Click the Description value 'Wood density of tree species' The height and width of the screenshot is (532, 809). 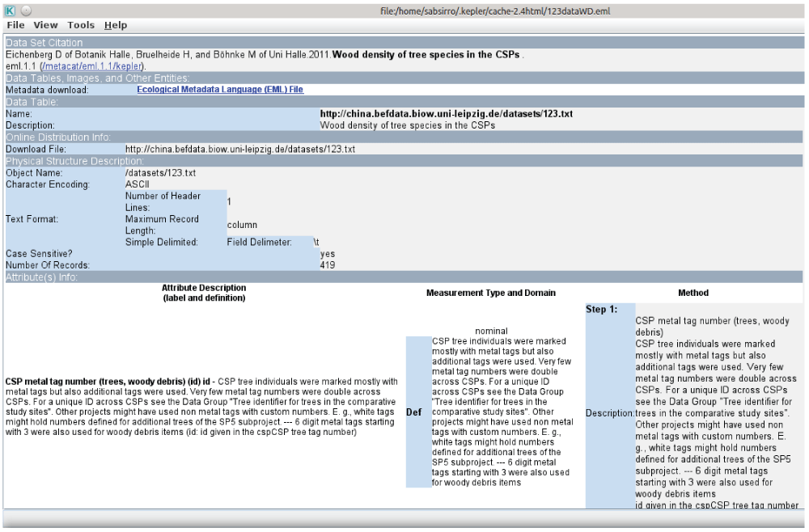(408, 126)
